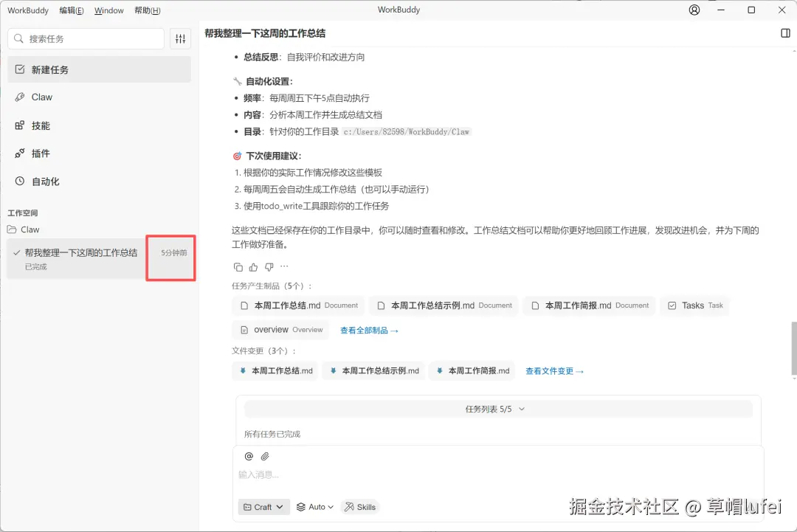Click 本周工作总结.md file change chip
Image resolution: width=797 pixels, height=532 pixels.
[x=275, y=371]
